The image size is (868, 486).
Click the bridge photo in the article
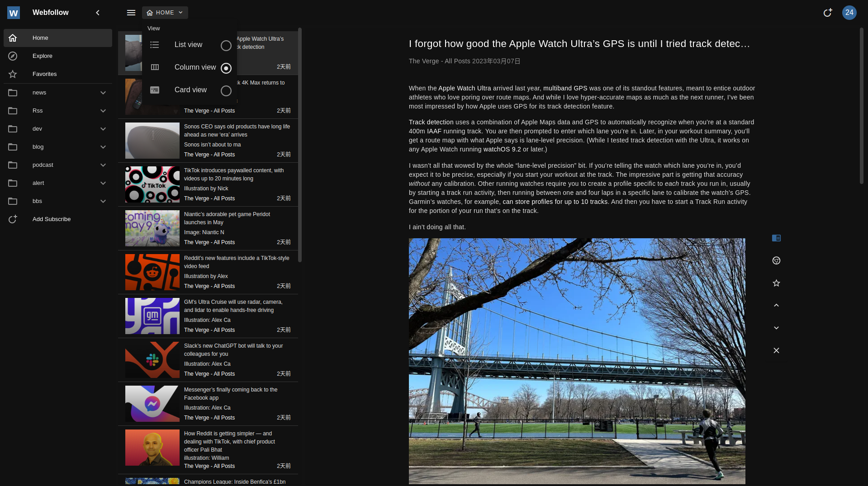[x=577, y=361]
